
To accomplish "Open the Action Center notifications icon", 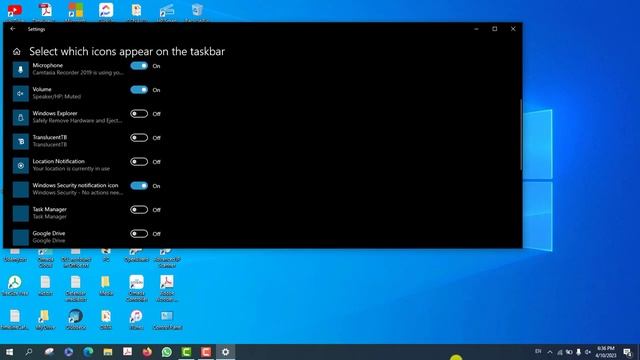I will (x=627, y=352).
